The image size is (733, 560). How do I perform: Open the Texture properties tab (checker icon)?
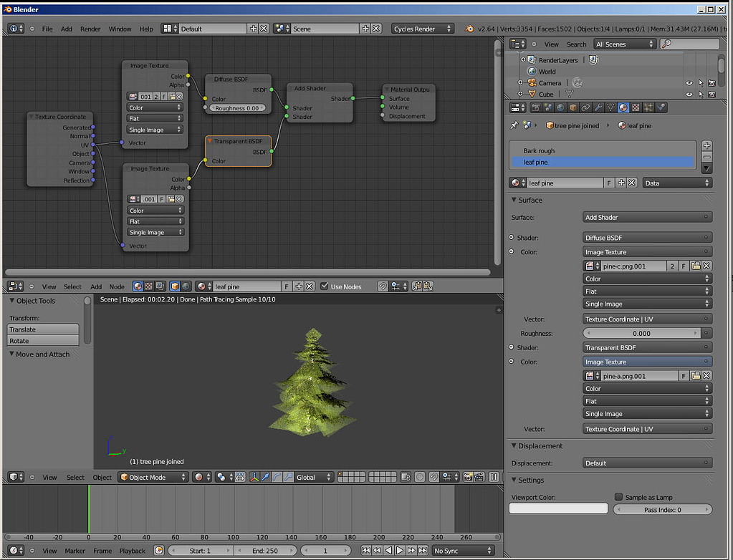coord(636,108)
